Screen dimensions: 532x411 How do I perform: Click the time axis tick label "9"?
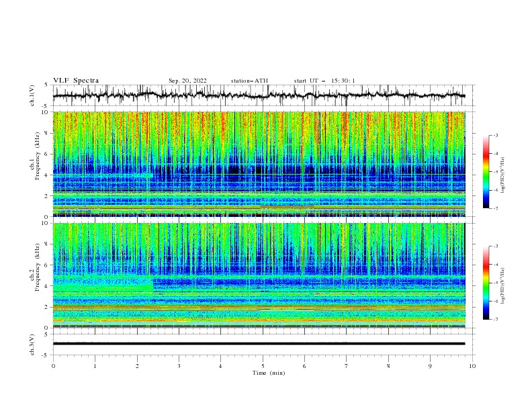[x=430, y=366]
